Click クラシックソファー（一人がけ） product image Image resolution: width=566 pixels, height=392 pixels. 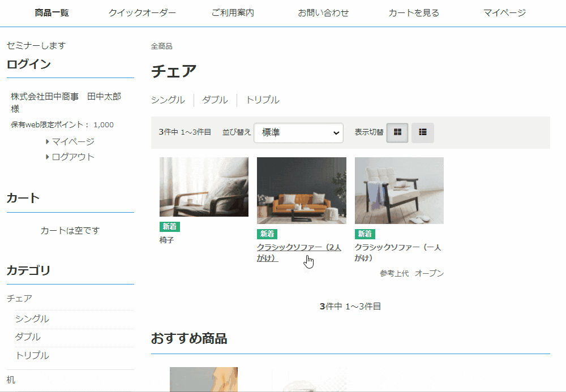[x=399, y=190]
